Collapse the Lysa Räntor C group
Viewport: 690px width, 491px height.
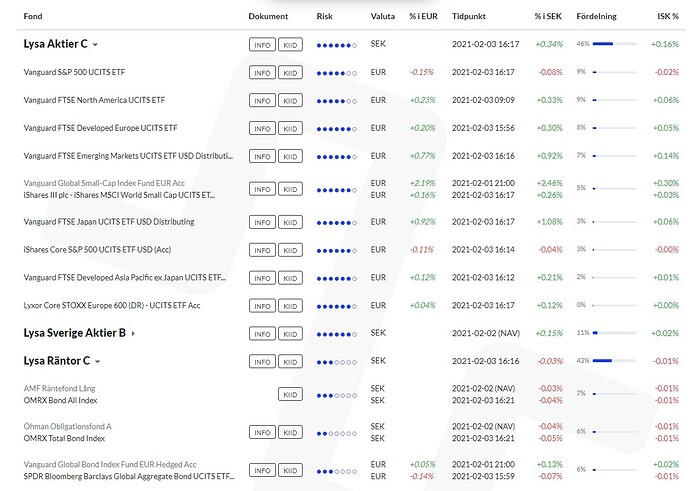98,361
